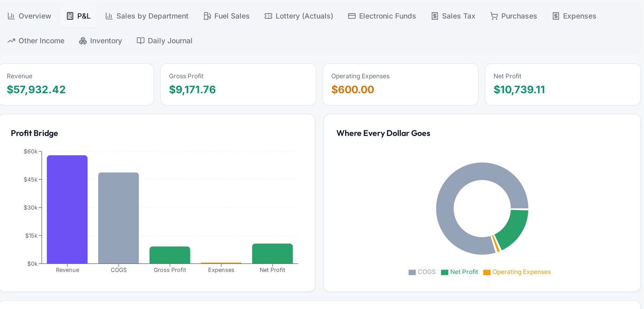Image resolution: width=644 pixels, height=309 pixels.
Task: Click the fuel pump icon
Action: coord(207,16)
